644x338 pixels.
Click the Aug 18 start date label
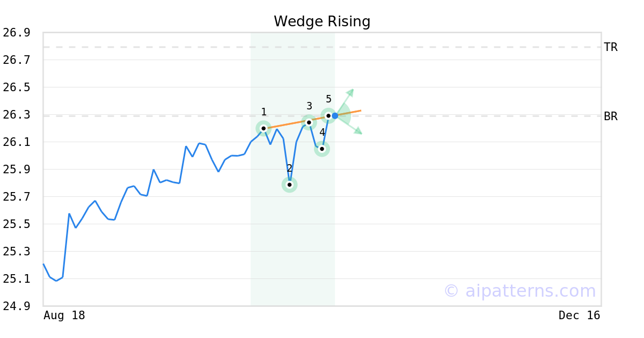tap(64, 315)
